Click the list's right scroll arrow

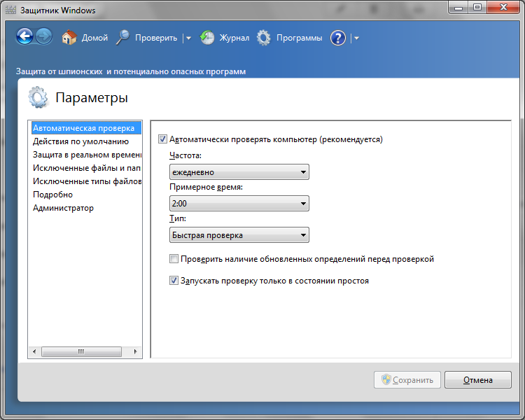(135, 351)
